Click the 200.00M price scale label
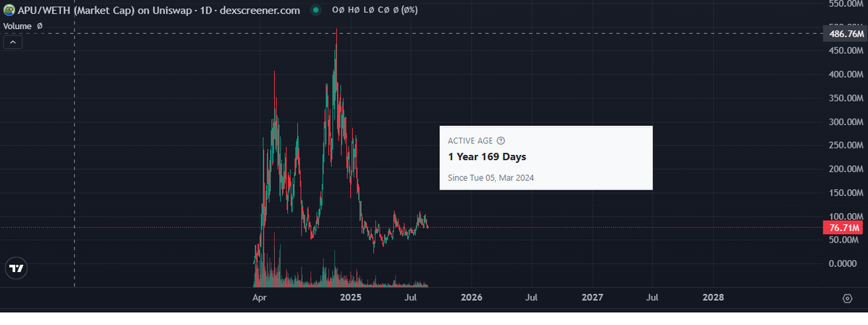 846,169
